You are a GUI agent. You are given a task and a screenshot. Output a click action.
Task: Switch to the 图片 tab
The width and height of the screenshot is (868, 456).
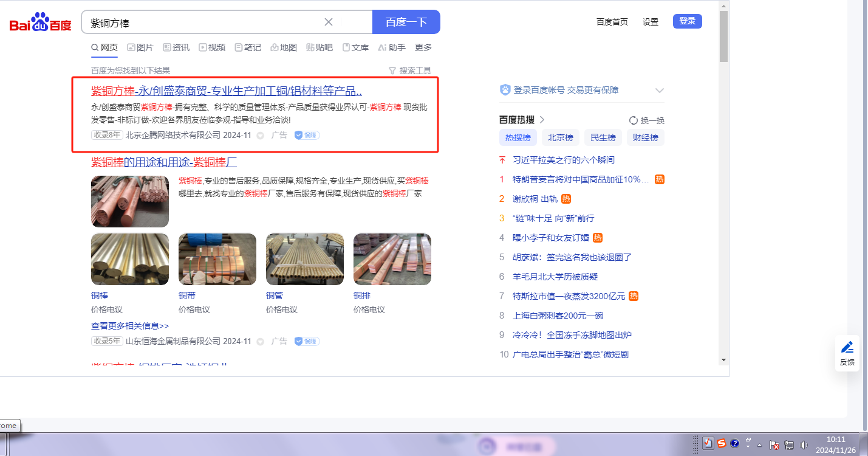[x=140, y=47]
